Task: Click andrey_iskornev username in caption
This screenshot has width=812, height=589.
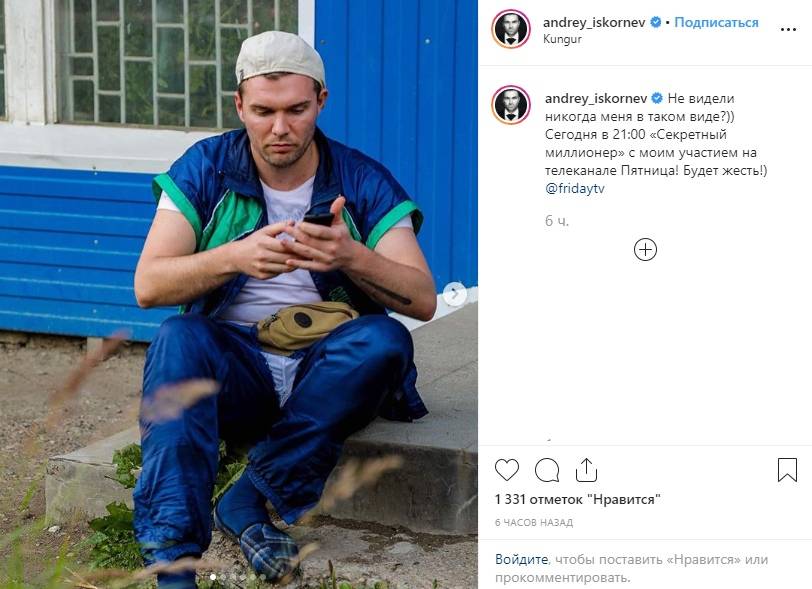Action: (596, 98)
